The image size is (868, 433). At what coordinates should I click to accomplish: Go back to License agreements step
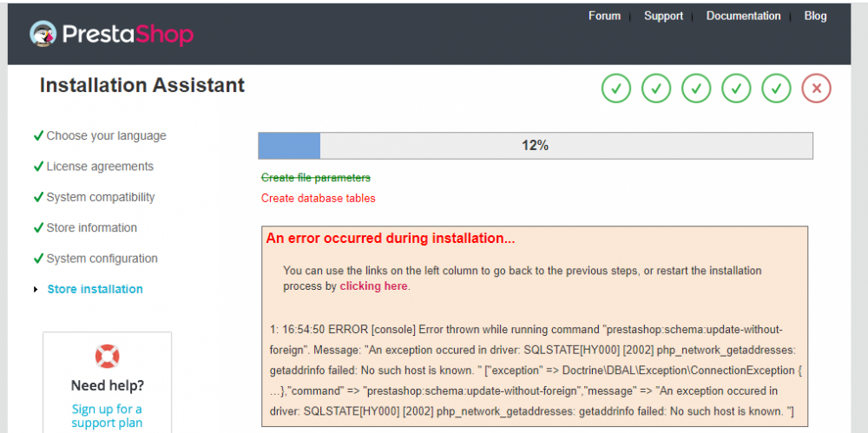click(100, 166)
